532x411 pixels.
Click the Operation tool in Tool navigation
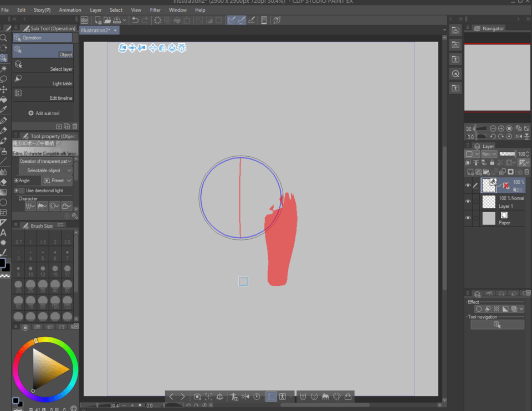[497, 325]
